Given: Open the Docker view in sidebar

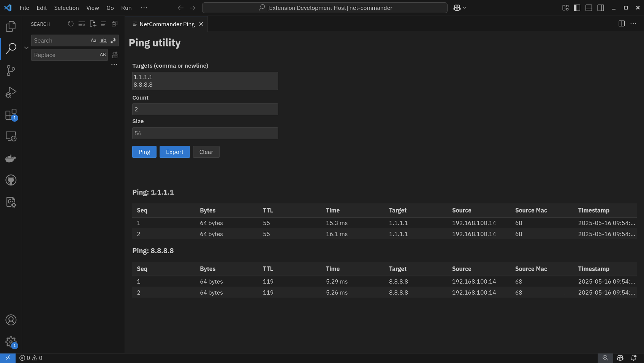Looking at the screenshot, I should click(x=11, y=158).
